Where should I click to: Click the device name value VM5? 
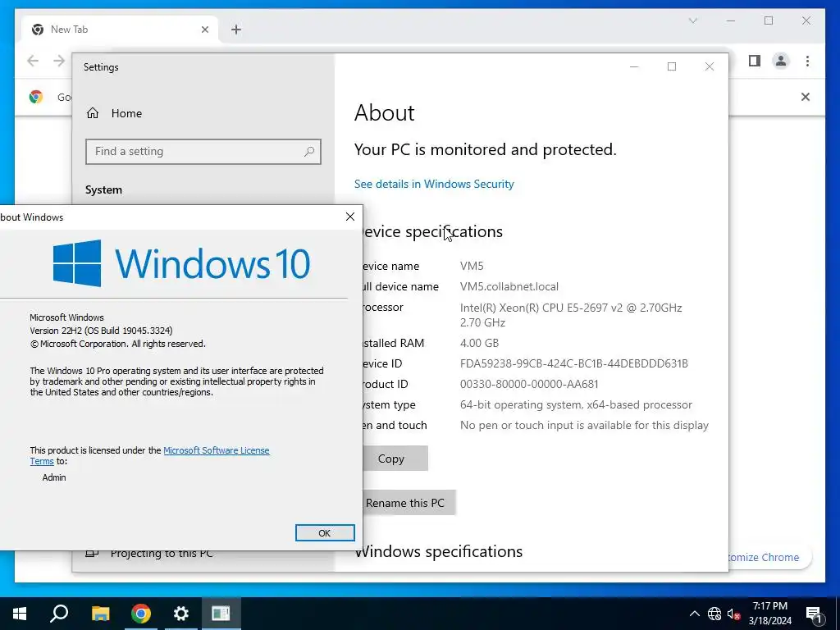(472, 266)
